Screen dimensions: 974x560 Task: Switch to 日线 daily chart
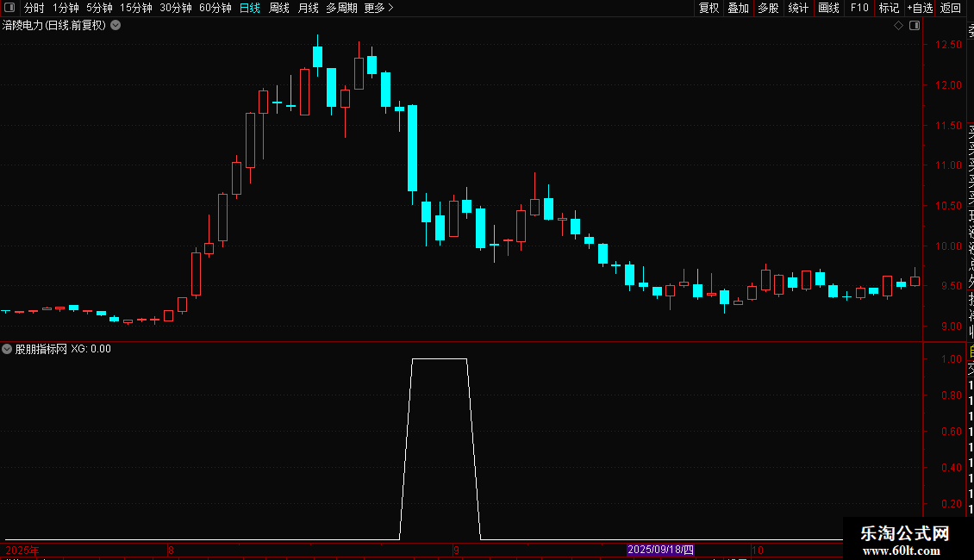(250, 8)
